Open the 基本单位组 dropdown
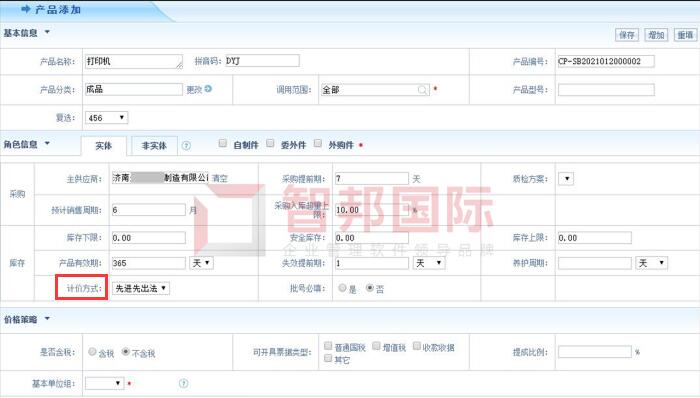 coord(104,383)
